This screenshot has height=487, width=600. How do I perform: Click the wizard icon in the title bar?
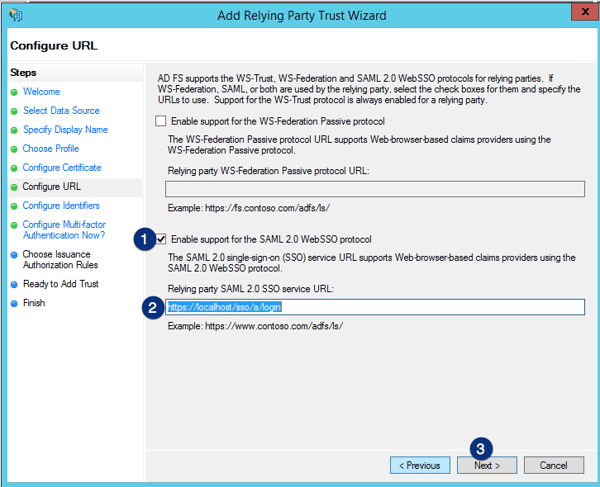(x=16, y=15)
